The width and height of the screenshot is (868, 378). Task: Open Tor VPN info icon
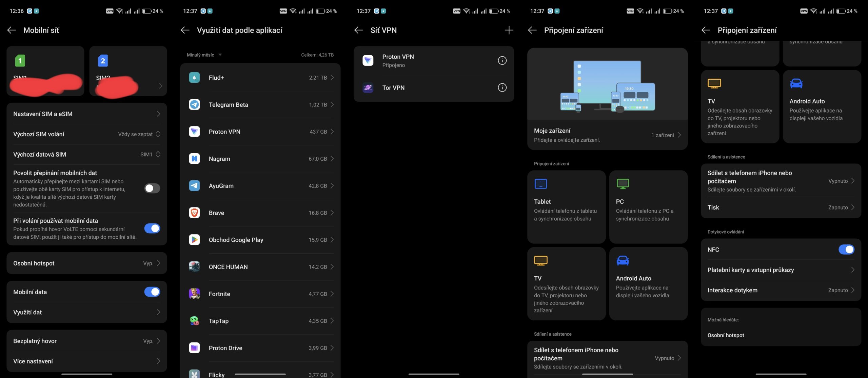(502, 87)
